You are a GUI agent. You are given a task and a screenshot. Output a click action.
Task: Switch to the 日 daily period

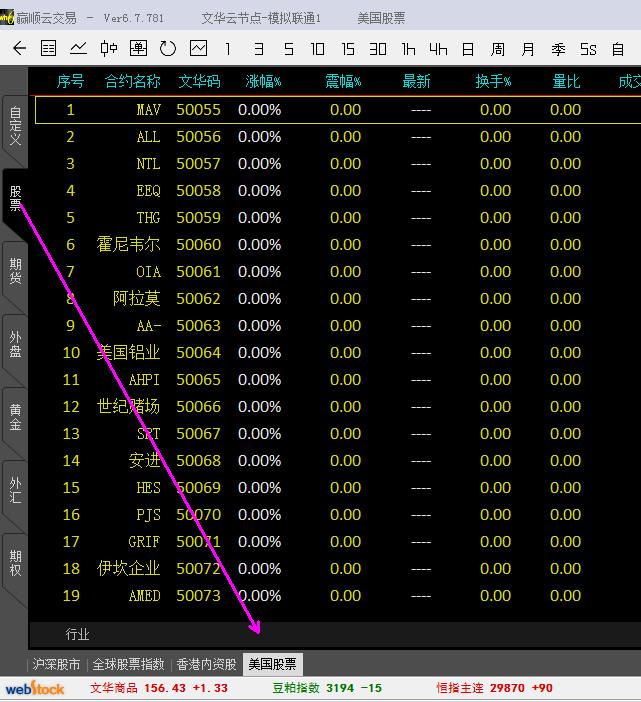[468, 48]
